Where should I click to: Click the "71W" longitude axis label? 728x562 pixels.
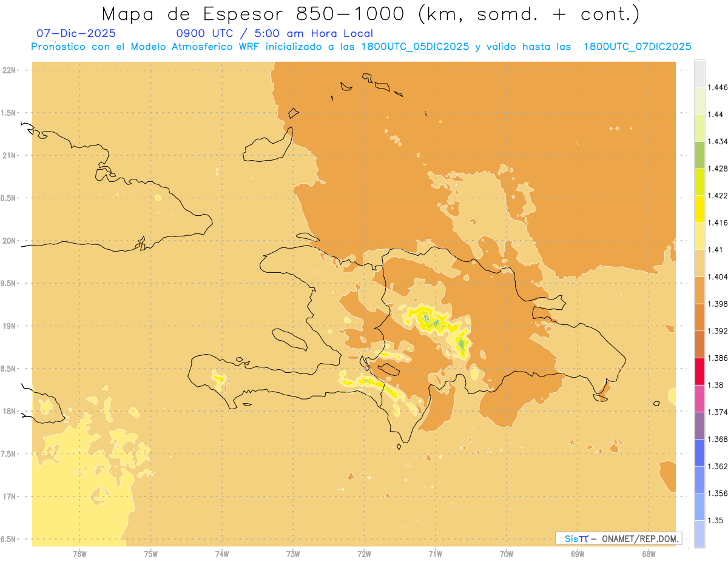(435, 554)
